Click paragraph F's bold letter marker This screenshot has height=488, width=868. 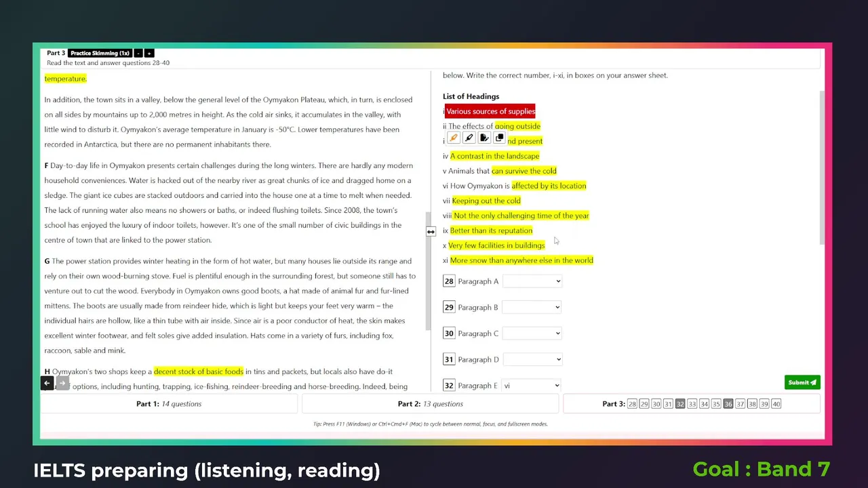coord(46,165)
